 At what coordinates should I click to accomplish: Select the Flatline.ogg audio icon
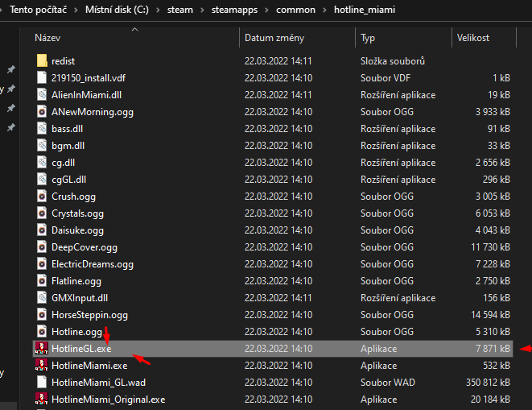point(42,281)
